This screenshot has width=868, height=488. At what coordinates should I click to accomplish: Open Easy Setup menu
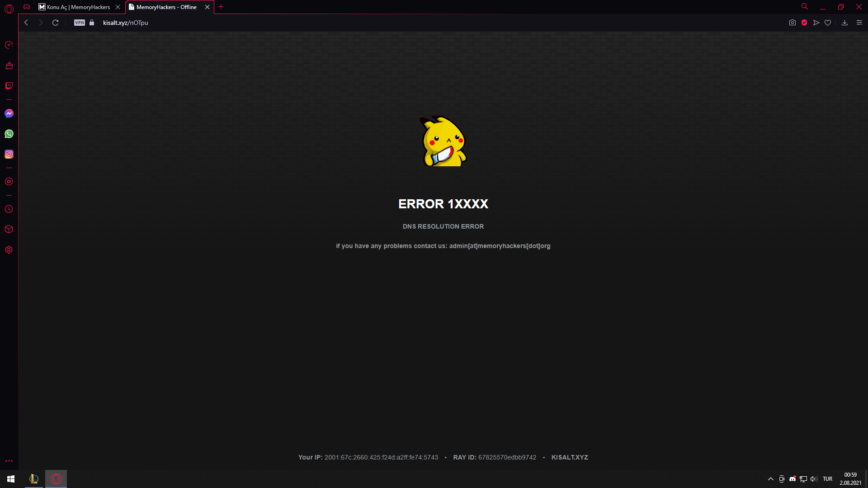859,23
